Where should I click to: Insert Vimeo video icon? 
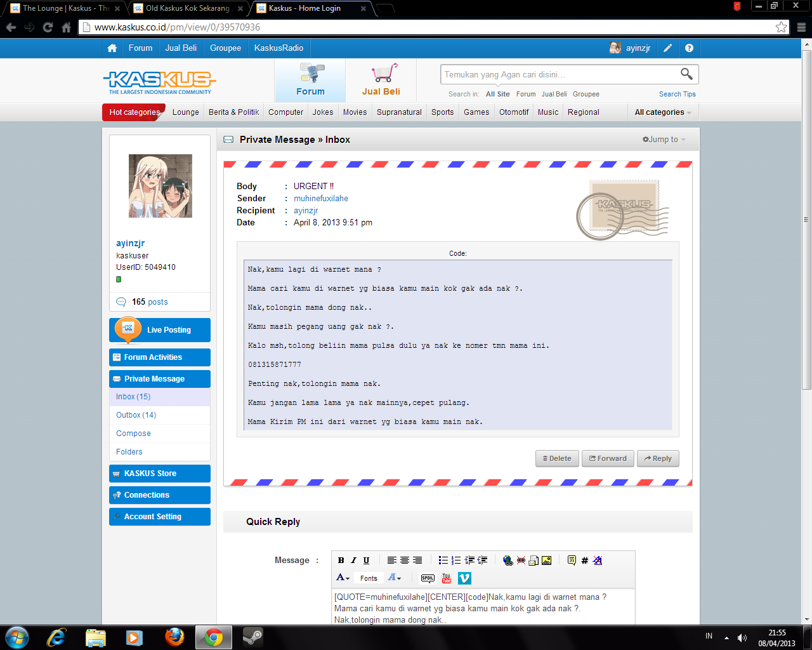click(x=464, y=578)
